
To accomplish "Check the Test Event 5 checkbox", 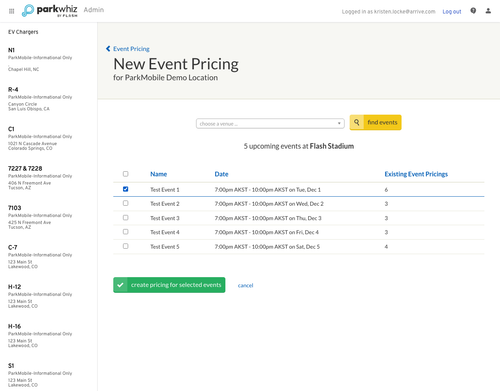I will coord(125,246).
